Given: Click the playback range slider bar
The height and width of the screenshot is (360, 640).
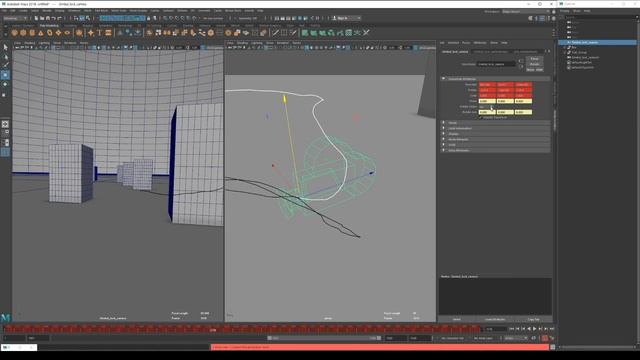Looking at the screenshot, I should 324,338.
